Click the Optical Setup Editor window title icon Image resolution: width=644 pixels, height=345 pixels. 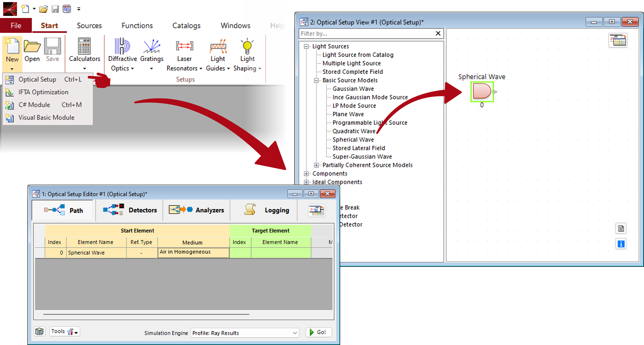tap(36, 194)
